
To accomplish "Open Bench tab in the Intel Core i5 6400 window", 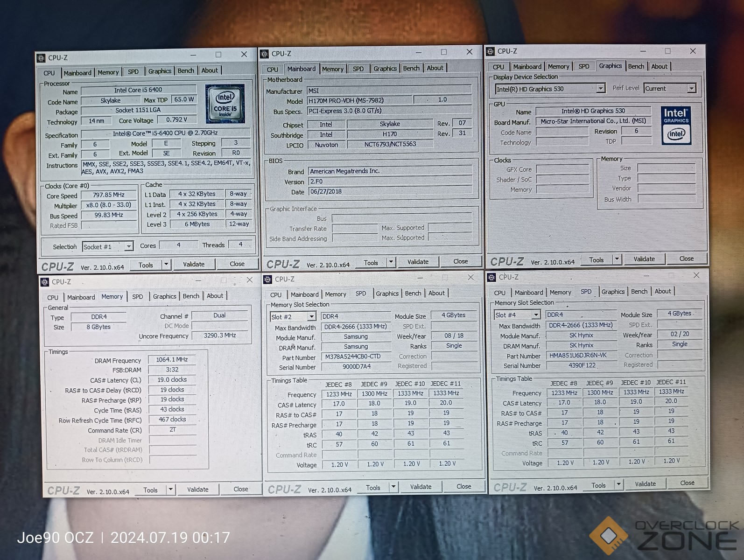I will click(x=186, y=70).
